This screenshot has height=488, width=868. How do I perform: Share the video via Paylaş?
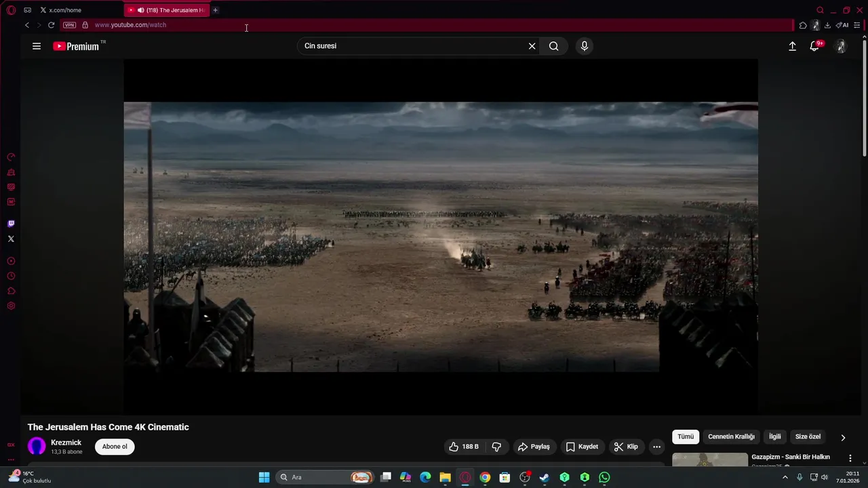tap(534, 447)
